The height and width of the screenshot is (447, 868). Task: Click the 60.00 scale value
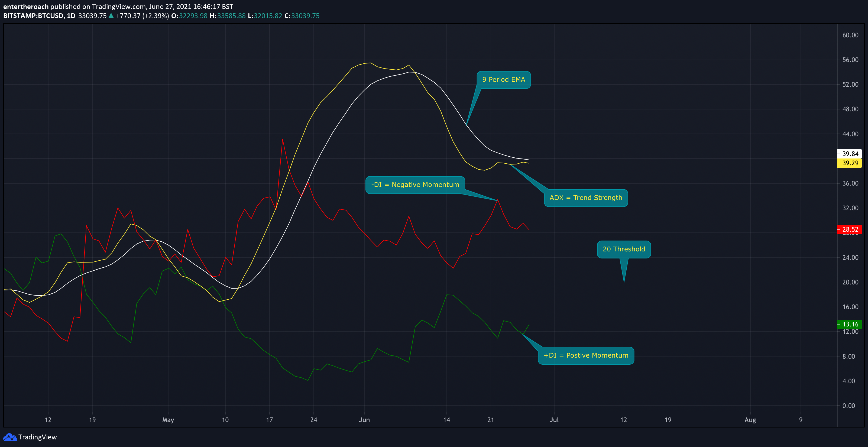click(850, 35)
